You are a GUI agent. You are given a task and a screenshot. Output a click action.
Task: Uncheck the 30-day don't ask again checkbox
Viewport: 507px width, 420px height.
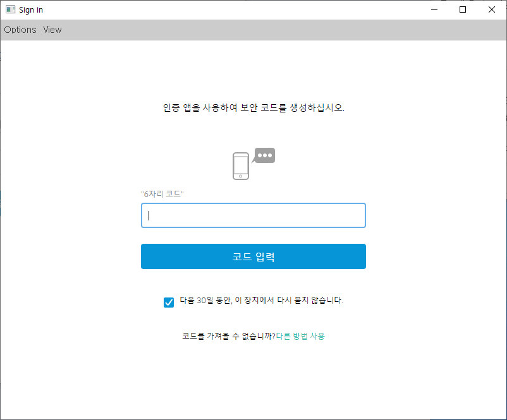[x=168, y=303]
